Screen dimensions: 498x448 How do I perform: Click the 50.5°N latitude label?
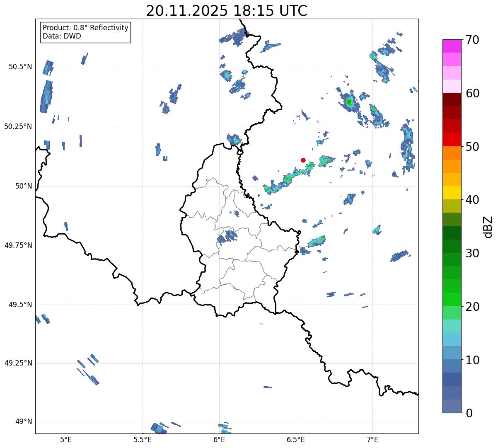pyautogui.click(x=20, y=67)
